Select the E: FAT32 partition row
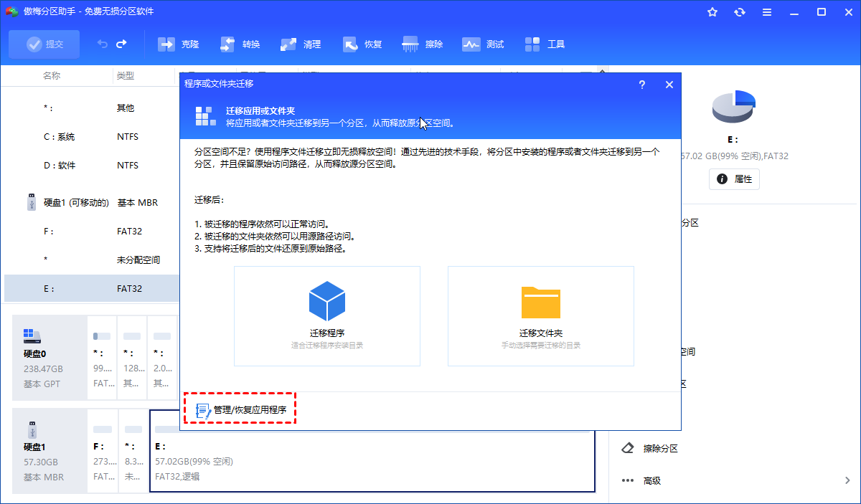Screen dimensions: 861x504 click(90, 288)
